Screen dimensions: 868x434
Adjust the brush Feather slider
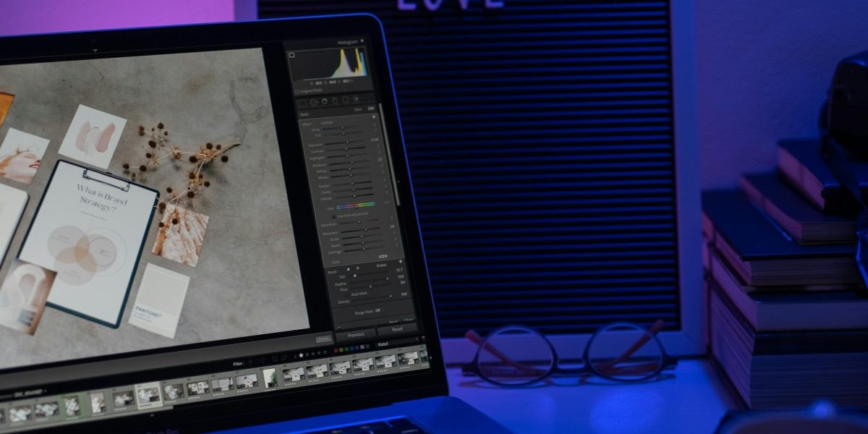(x=369, y=281)
